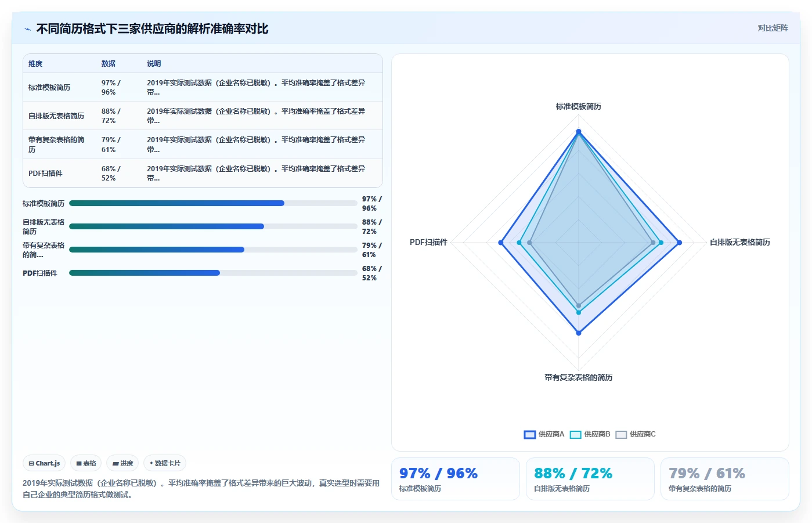
Task: Select the 数据卡片 tag chip
Action: tap(165, 463)
